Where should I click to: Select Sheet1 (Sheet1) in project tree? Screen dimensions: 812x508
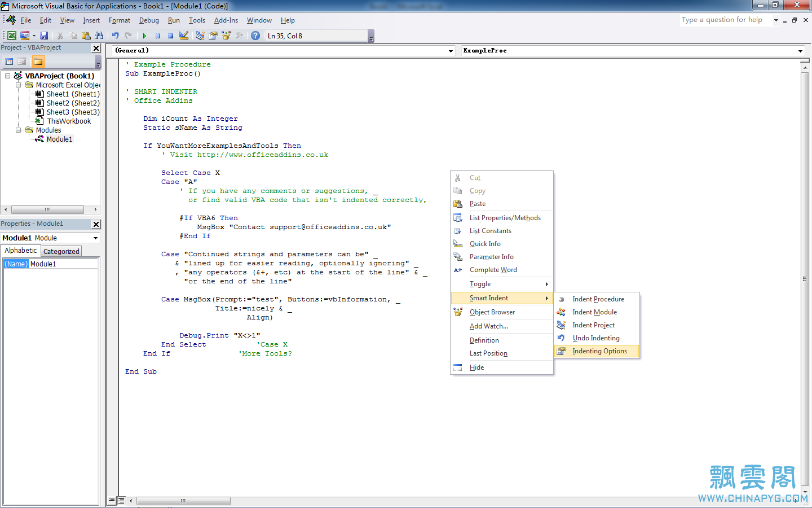pyautogui.click(x=73, y=94)
